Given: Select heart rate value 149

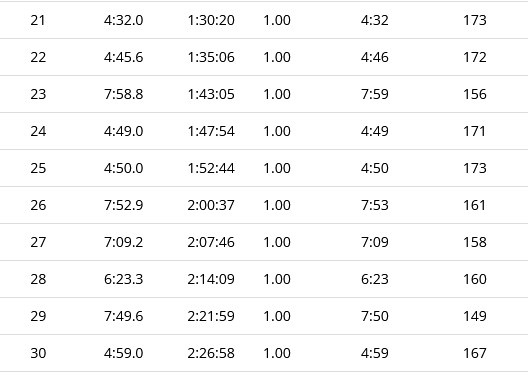Looking at the screenshot, I should pyautogui.click(x=475, y=316).
